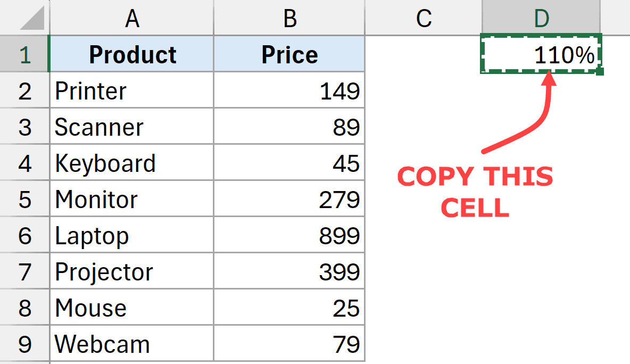630x364 pixels.
Task: Select the copied cell containing 110%
Action: (541, 55)
